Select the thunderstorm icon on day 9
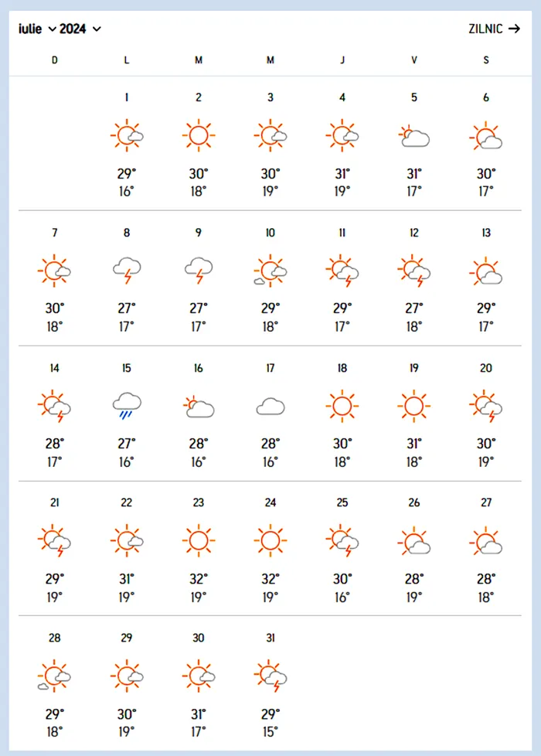Image resolution: width=541 pixels, height=756 pixels. [x=198, y=271]
